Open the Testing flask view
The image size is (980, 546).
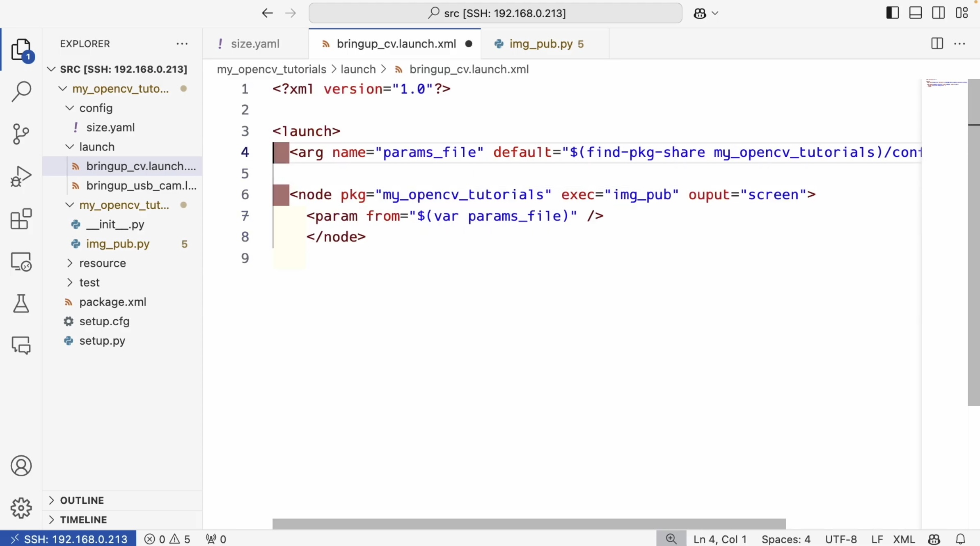click(x=21, y=304)
